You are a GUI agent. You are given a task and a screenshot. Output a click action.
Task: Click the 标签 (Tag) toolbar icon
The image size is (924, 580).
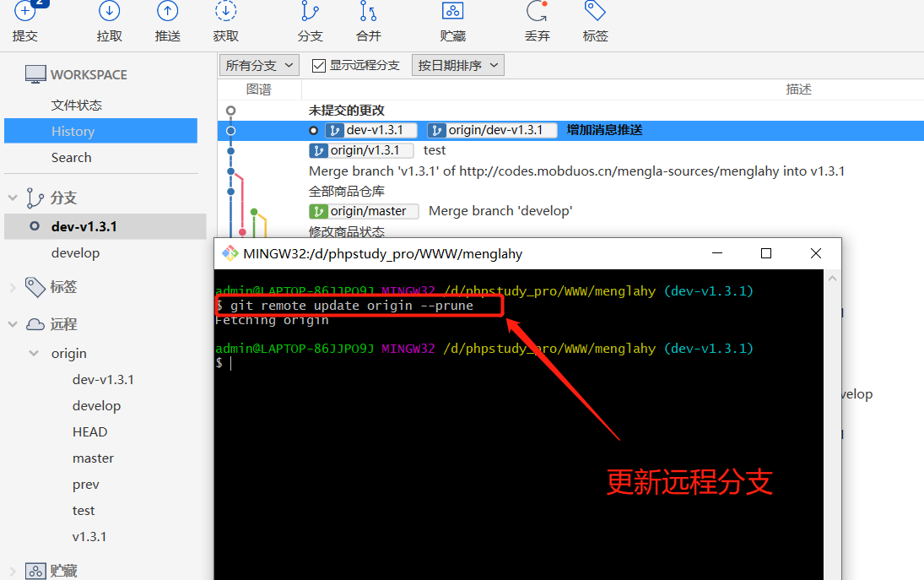coord(594,24)
